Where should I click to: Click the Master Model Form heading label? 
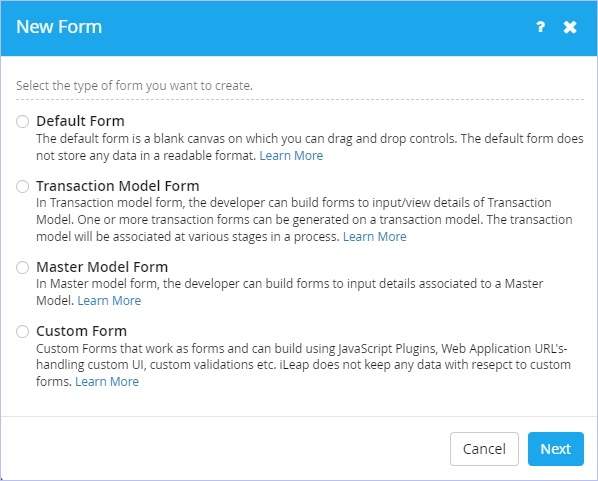(102, 267)
